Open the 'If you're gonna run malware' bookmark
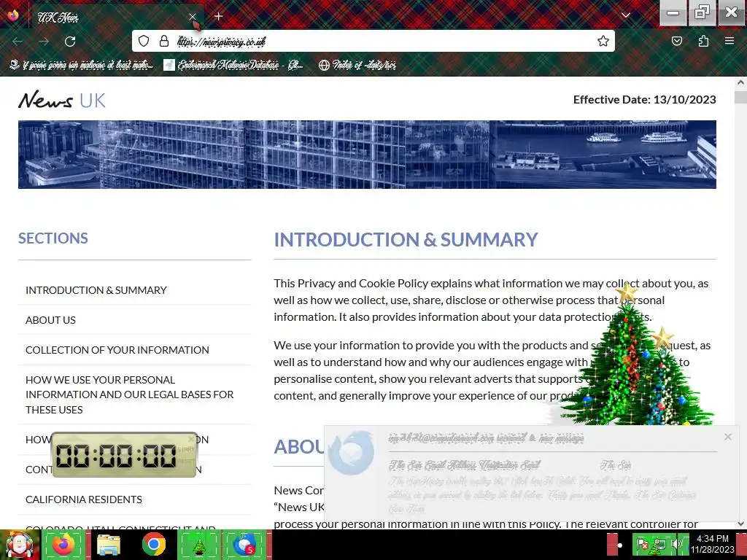747x560 pixels. 82,65
